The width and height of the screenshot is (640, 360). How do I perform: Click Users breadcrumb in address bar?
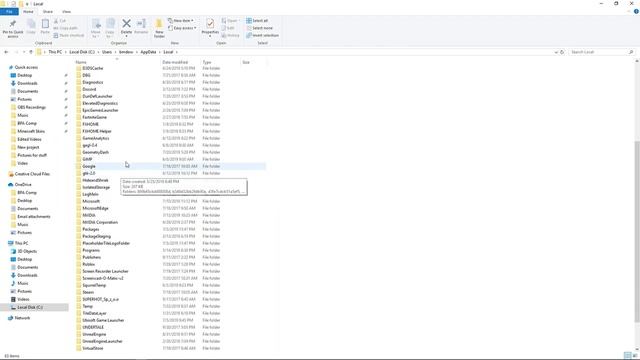point(107,52)
